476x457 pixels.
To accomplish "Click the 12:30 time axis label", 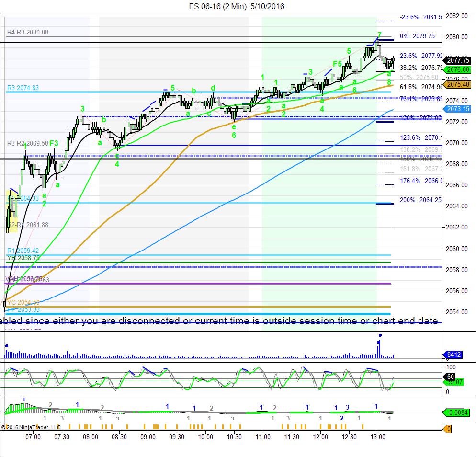I will coord(349,437).
